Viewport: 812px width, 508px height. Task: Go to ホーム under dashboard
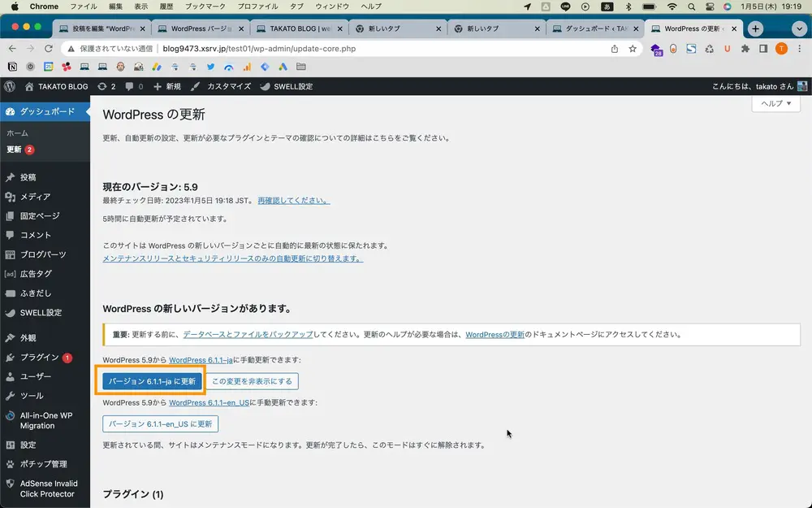[18, 133]
